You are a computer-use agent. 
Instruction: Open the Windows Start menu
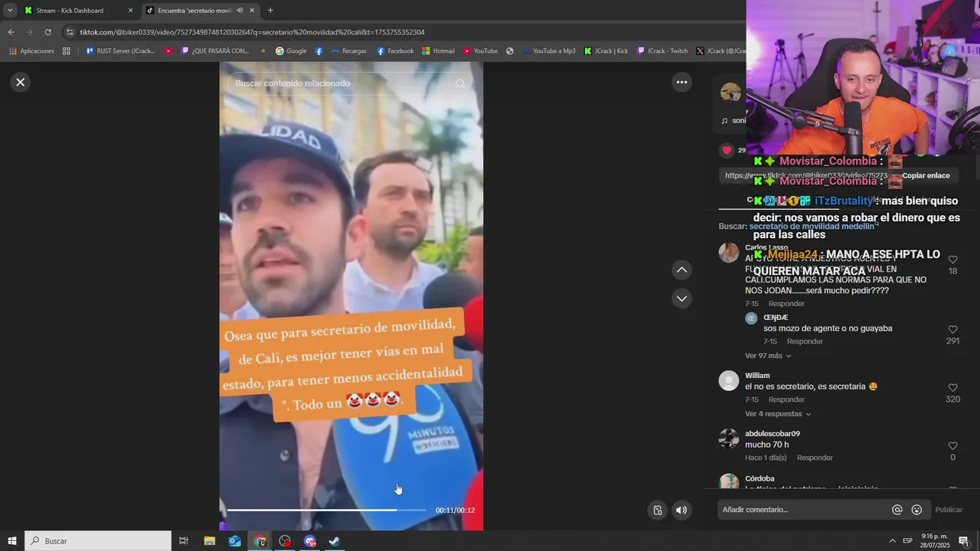click(x=12, y=541)
